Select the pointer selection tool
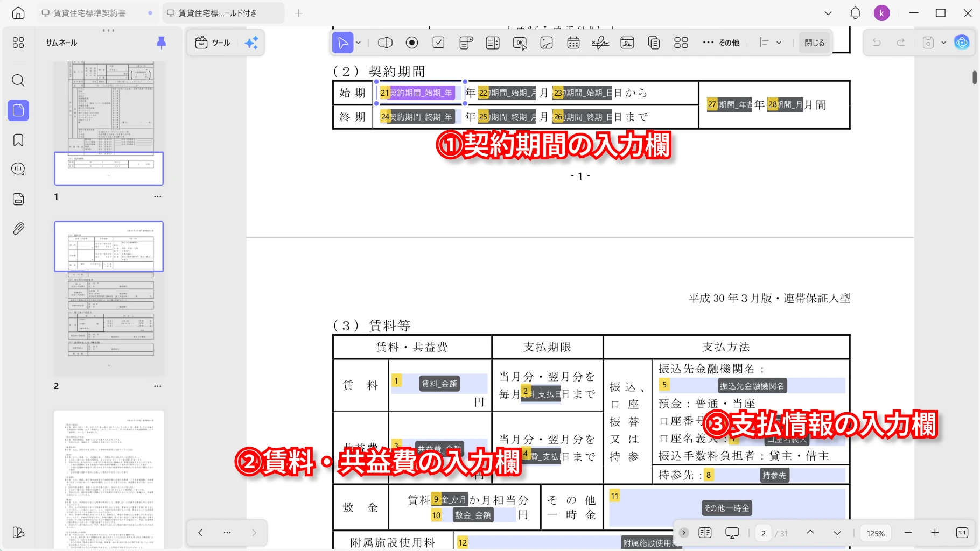The width and height of the screenshot is (980, 551). click(x=343, y=43)
